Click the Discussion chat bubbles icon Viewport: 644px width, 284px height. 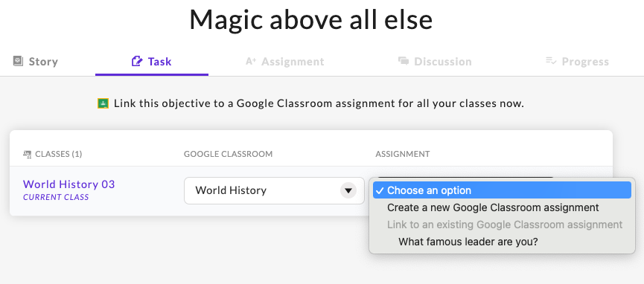point(404,61)
